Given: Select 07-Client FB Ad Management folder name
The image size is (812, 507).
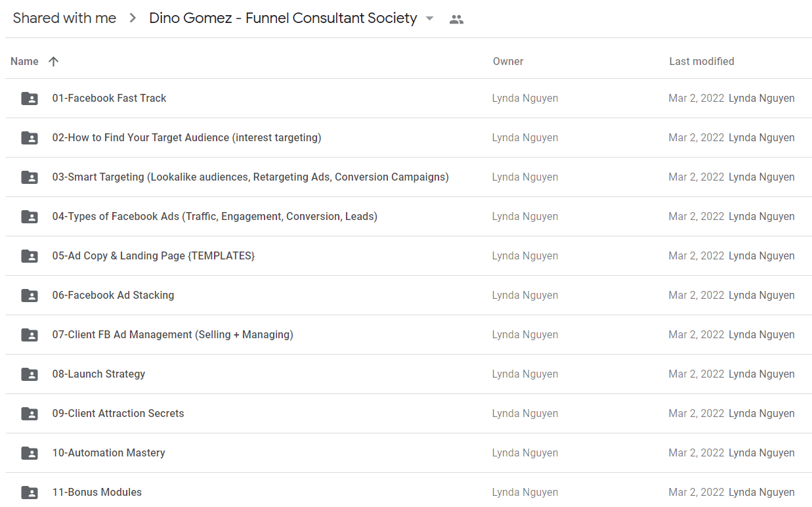Looking at the screenshot, I should coord(173,334).
